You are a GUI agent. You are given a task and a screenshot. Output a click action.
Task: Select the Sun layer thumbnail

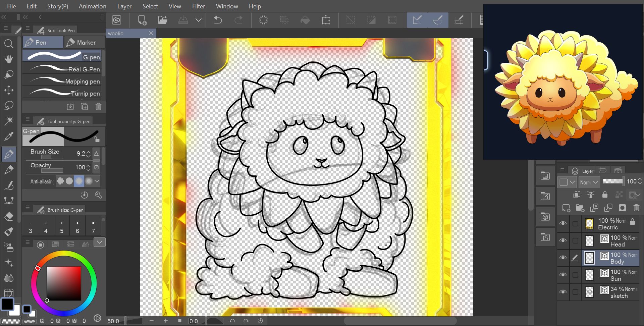[x=589, y=275]
